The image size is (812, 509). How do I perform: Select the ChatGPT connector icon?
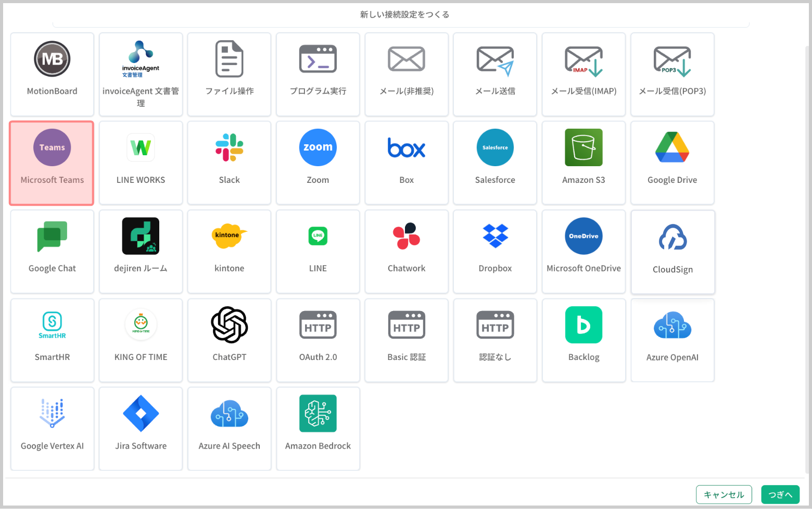click(x=229, y=325)
